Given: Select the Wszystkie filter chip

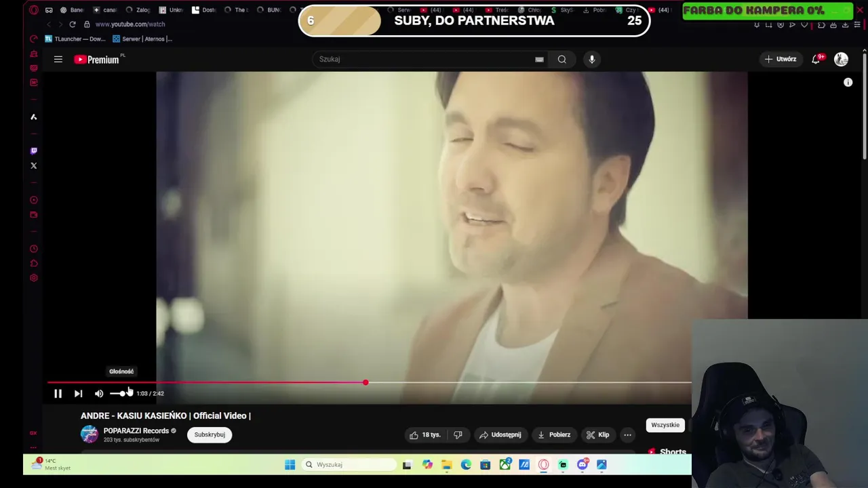Looking at the screenshot, I should pos(665,425).
